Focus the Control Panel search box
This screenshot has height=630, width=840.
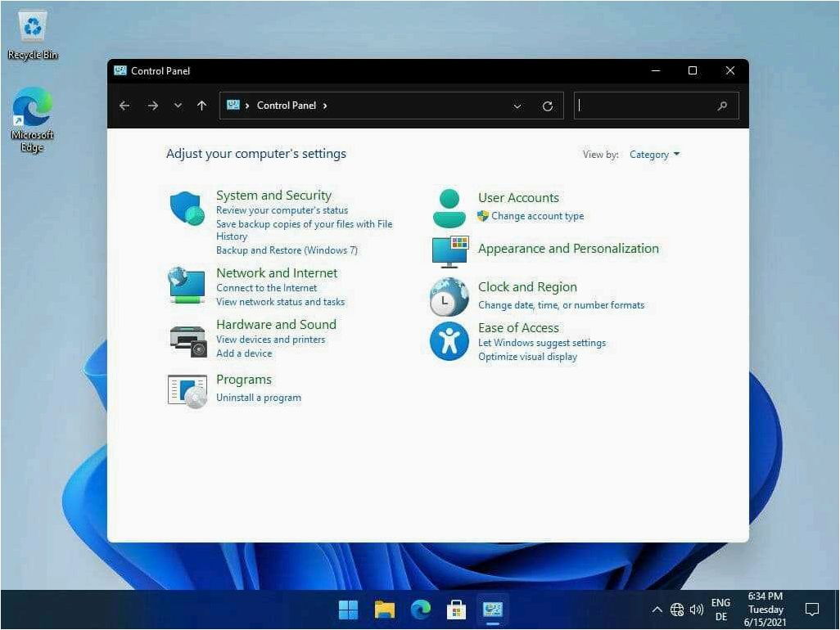click(657, 106)
